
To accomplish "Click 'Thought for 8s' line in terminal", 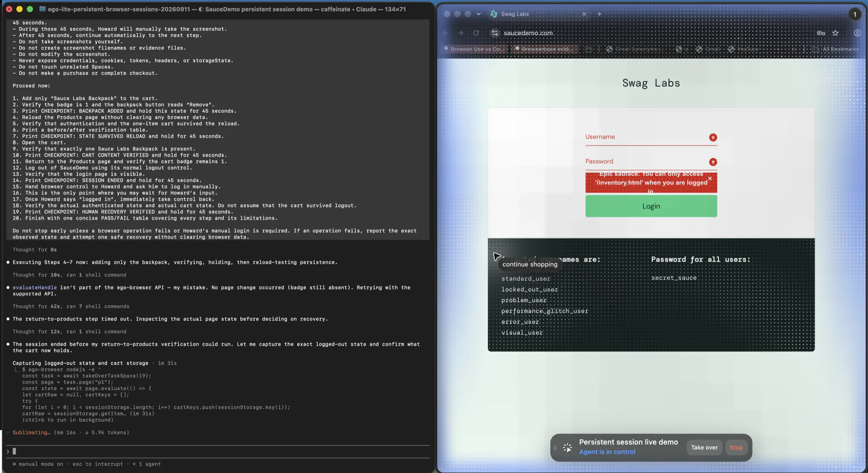I will click(x=35, y=250).
